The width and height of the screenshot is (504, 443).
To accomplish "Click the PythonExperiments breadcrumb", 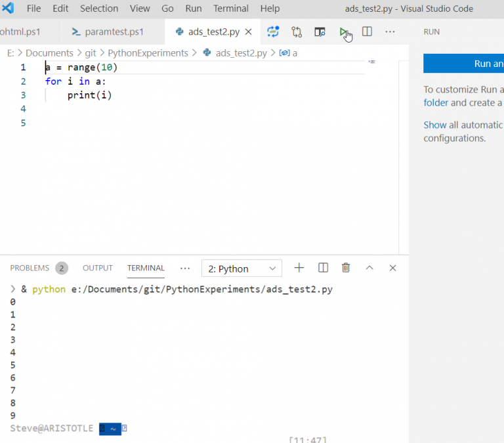I will click(x=148, y=53).
